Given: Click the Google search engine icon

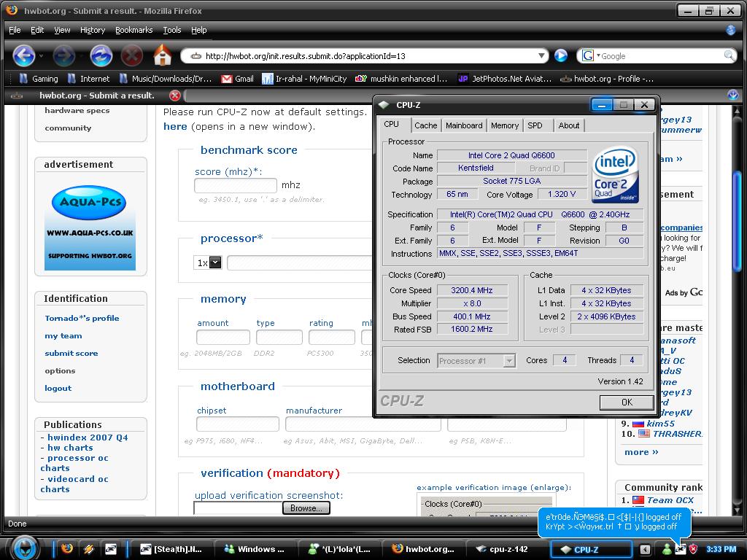Looking at the screenshot, I should (588, 55).
